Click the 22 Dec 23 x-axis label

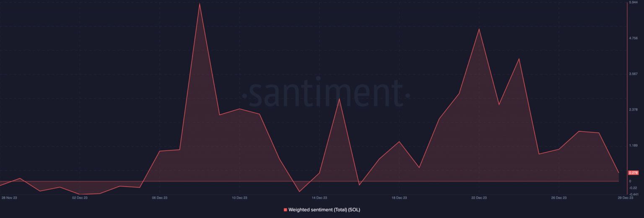pos(479,197)
